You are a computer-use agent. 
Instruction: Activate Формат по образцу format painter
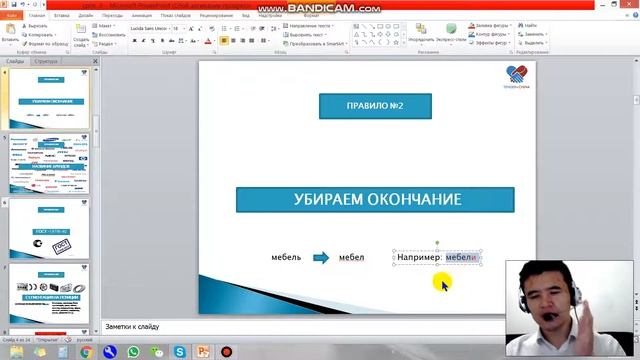pos(45,43)
